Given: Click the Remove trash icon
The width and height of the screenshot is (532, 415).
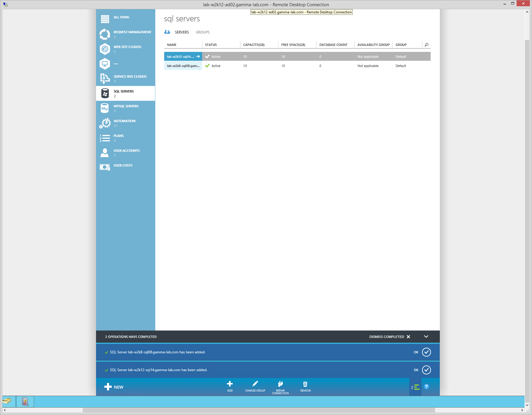Looking at the screenshot, I should point(305,384).
